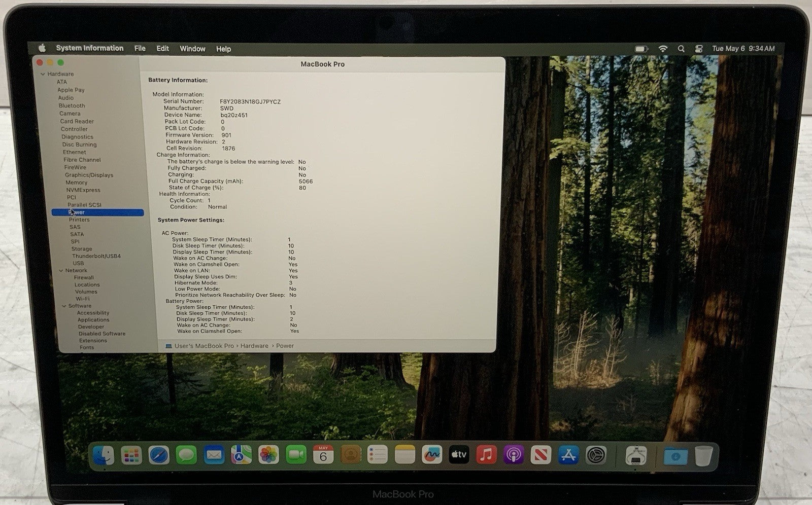This screenshot has width=812, height=505.
Task: Open Trash in the Dock
Action: [x=704, y=456]
